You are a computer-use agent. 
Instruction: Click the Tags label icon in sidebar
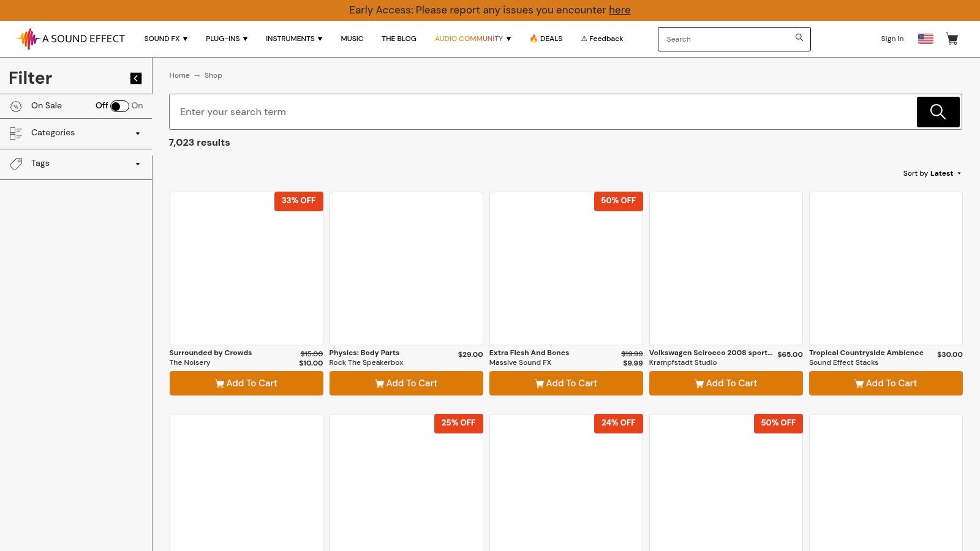[x=16, y=164]
